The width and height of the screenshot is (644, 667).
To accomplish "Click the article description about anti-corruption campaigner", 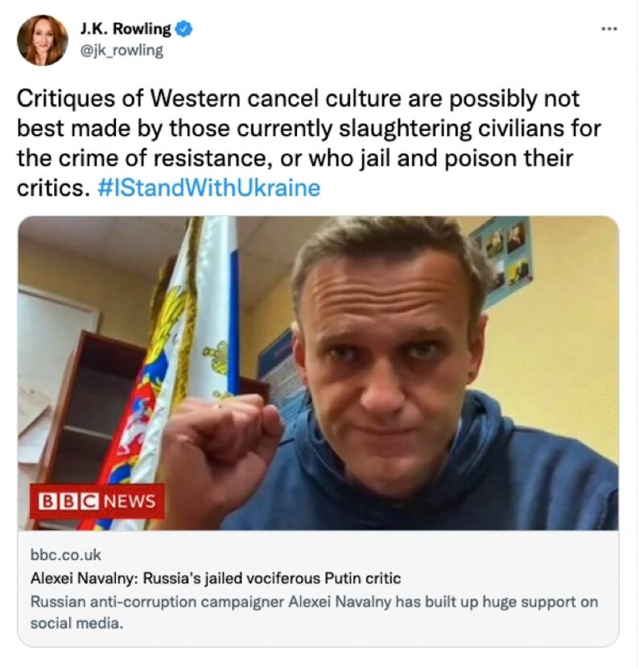I will 314,612.
